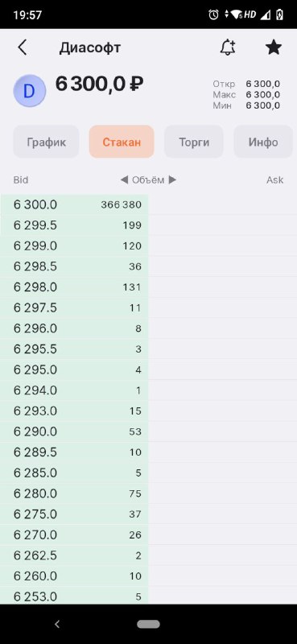297x644 pixels.
Task: Open the Инфо tab
Action: tap(263, 142)
